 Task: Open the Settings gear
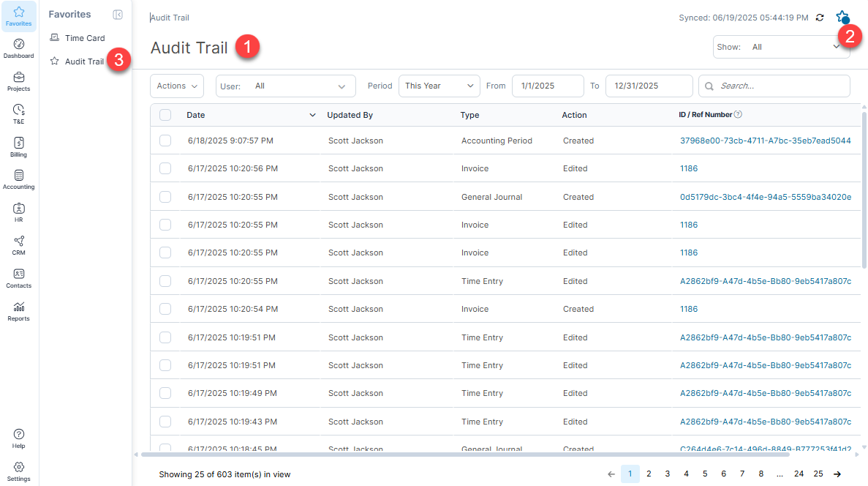tap(19, 471)
